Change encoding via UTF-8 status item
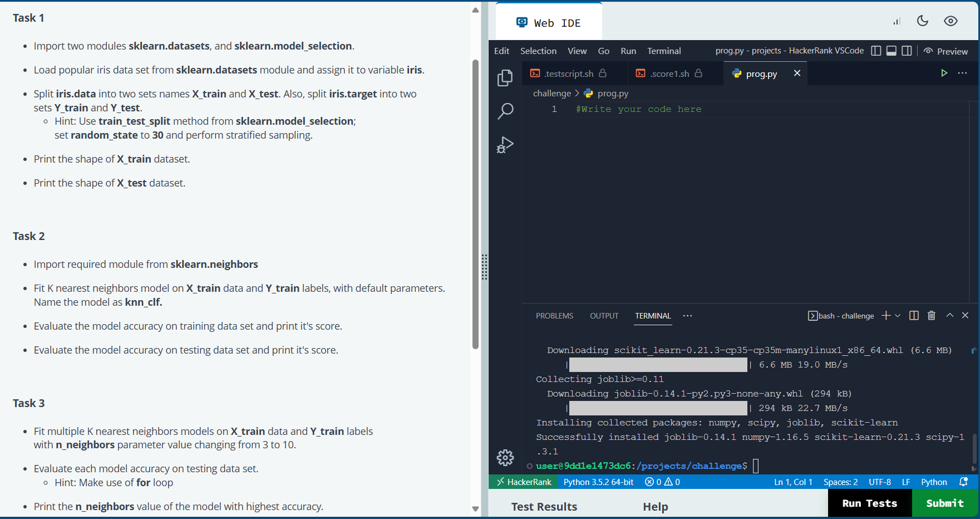 point(880,482)
